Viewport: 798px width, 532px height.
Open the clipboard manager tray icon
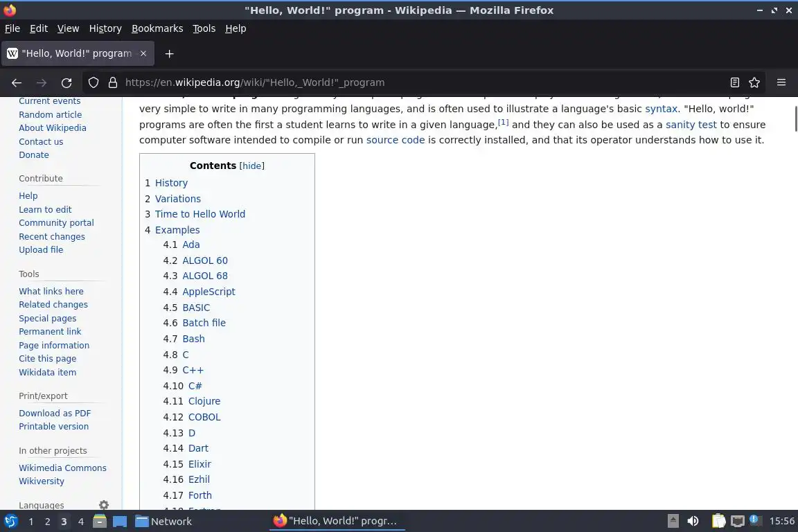pos(718,521)
